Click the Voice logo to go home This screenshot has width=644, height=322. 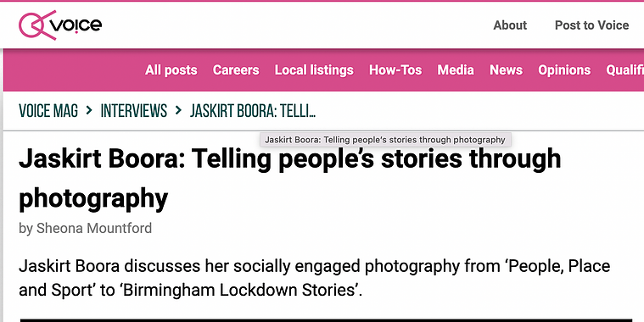(x=60, y=25)
